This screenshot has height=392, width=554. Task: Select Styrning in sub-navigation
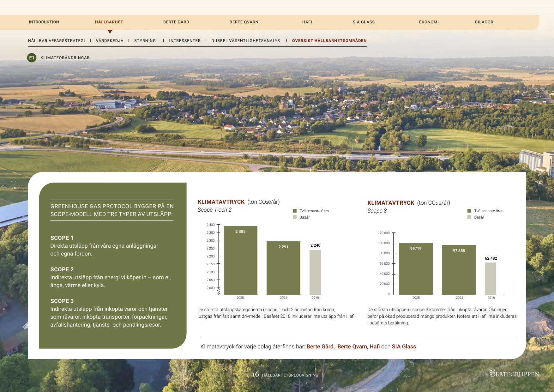(x=145, y=41)
